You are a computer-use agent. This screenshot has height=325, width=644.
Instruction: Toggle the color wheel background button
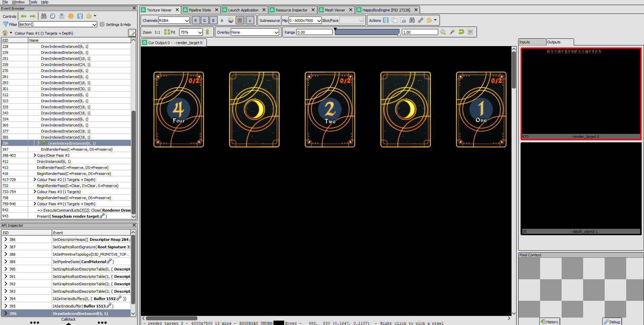(231, 20)
